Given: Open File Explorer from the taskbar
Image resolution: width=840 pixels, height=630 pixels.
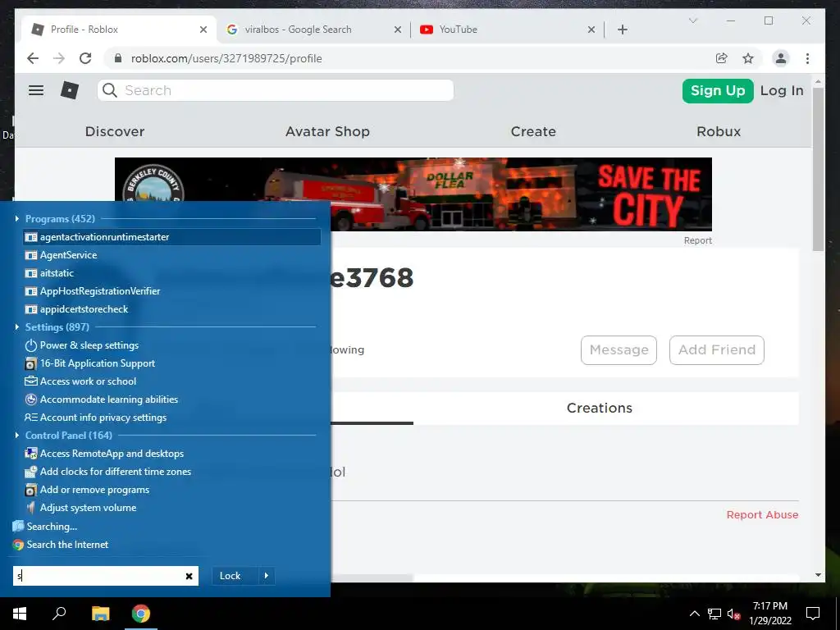Looking at the screenshot, I should tap(100, 614).
